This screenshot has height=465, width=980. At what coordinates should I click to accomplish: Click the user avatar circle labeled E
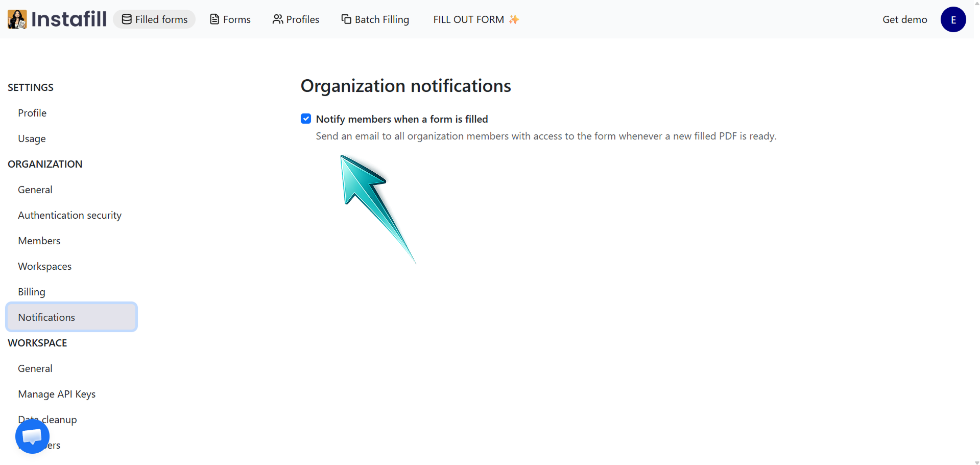tap(953, 19)
